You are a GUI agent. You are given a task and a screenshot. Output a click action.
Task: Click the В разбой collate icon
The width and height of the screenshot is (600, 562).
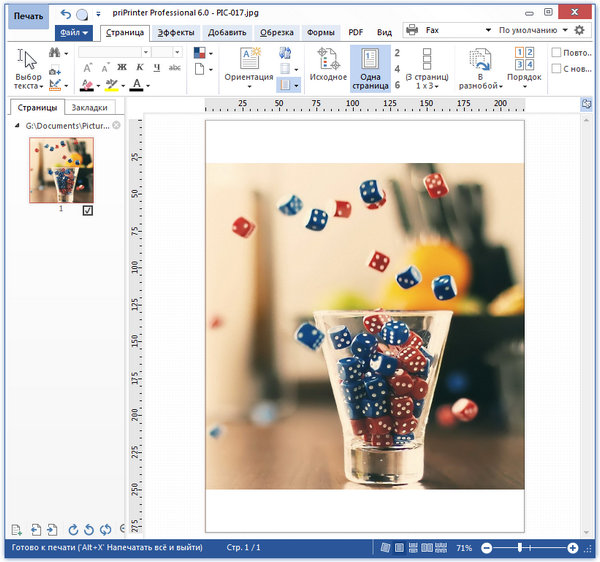click(480, 59)
